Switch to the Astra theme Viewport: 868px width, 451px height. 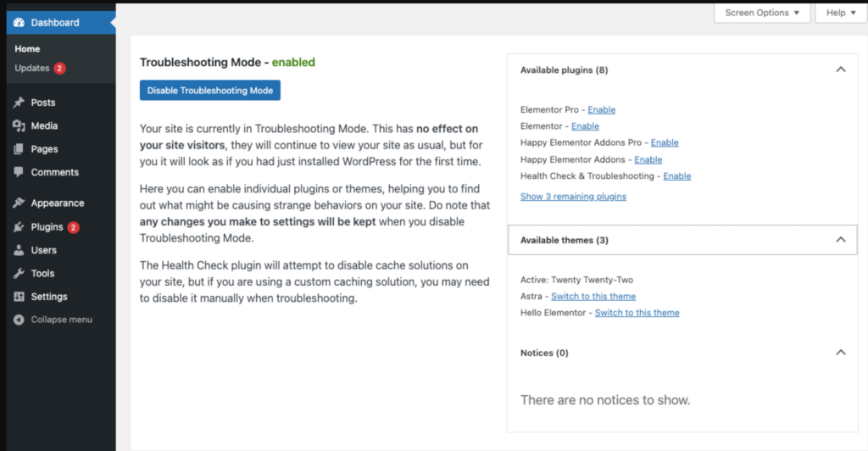pyautogui.click(x=593, y=296)
